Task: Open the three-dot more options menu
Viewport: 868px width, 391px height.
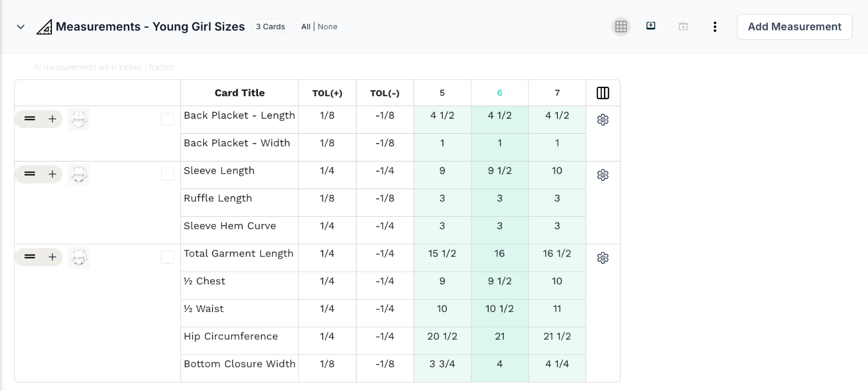Action: 715,27
